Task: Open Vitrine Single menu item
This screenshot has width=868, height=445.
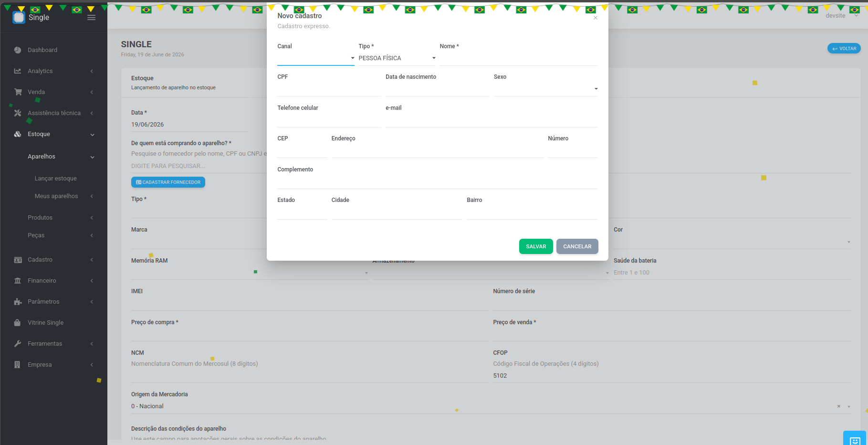Action: (46, 323)
